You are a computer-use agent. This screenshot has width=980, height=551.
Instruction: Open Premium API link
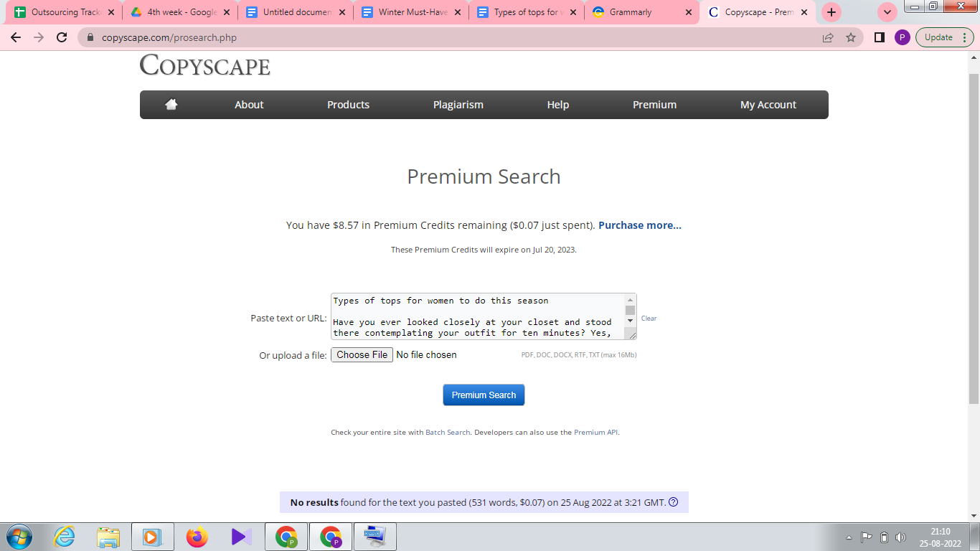click(595, 433)
